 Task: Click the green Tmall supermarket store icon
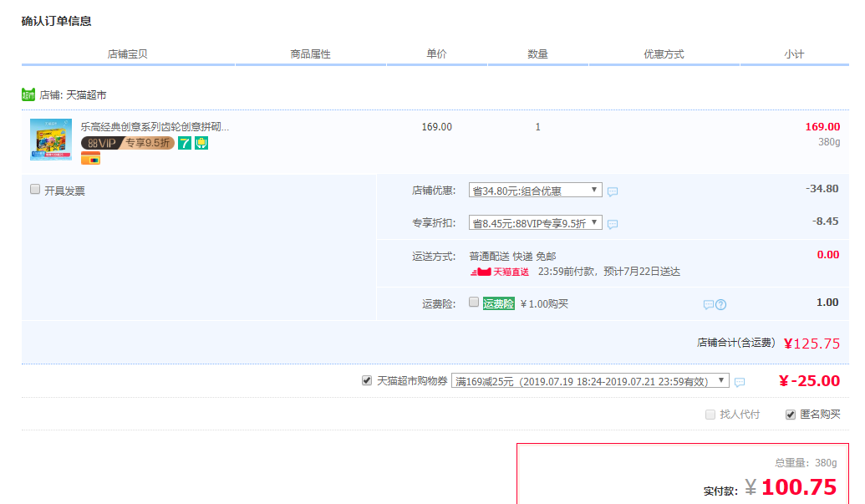click(x=28, y=94)
